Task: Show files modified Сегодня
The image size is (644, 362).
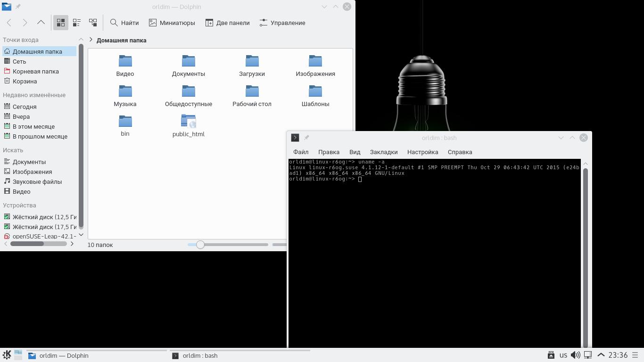Action: coord(39,107)
